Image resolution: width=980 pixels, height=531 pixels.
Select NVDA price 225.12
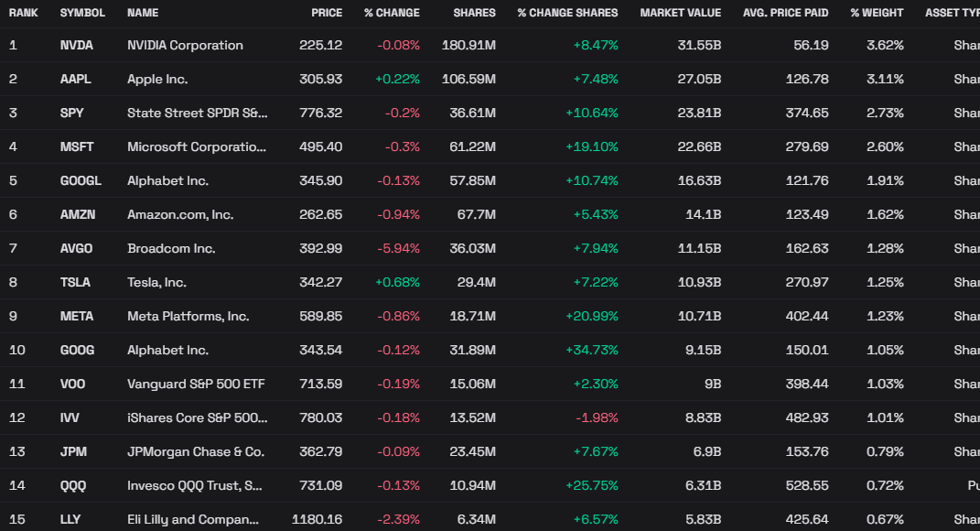(320, 45)
